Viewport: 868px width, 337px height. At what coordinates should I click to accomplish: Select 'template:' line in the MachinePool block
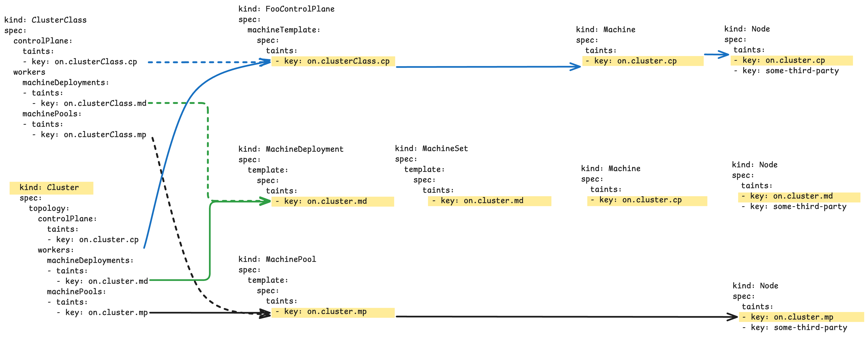[x=268, y=280]
